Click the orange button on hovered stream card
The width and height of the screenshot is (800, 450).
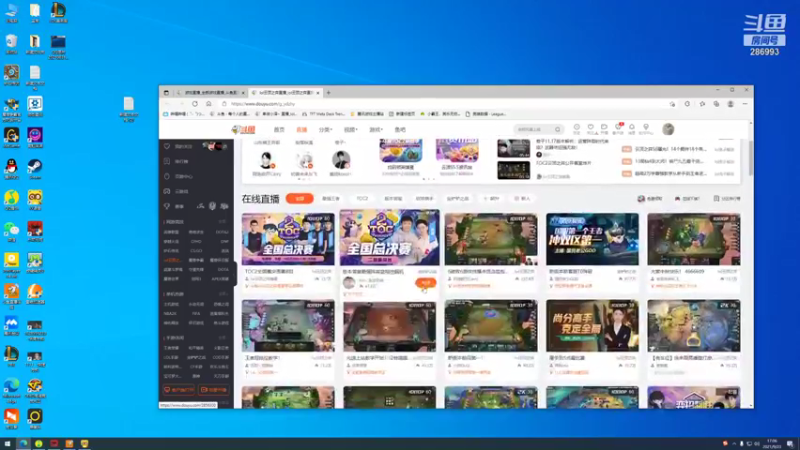click(x=426, y=283)
